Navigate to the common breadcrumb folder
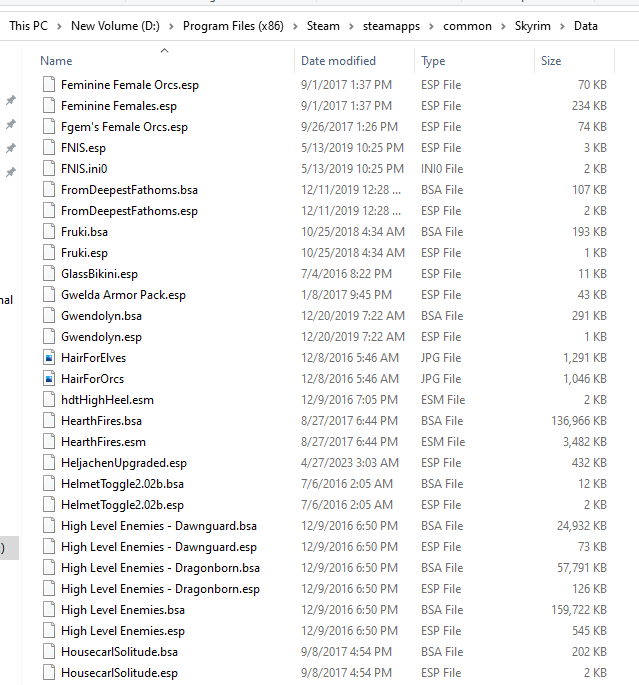The image size is (639, 685). 467,26
